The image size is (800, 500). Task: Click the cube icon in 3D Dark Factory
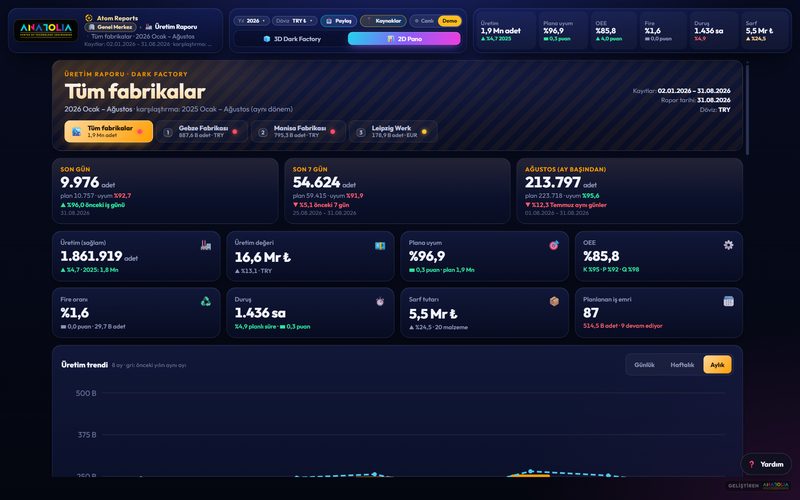coord(266,39)
